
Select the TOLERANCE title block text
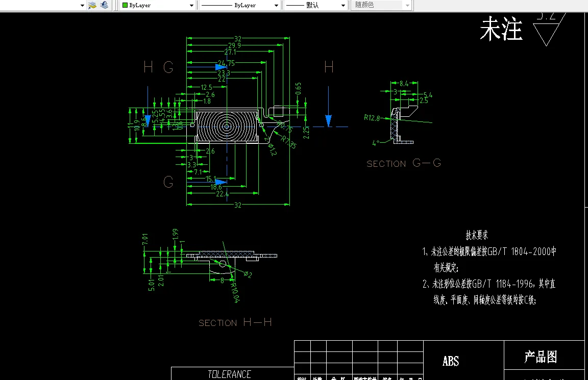tap(229, 374)
